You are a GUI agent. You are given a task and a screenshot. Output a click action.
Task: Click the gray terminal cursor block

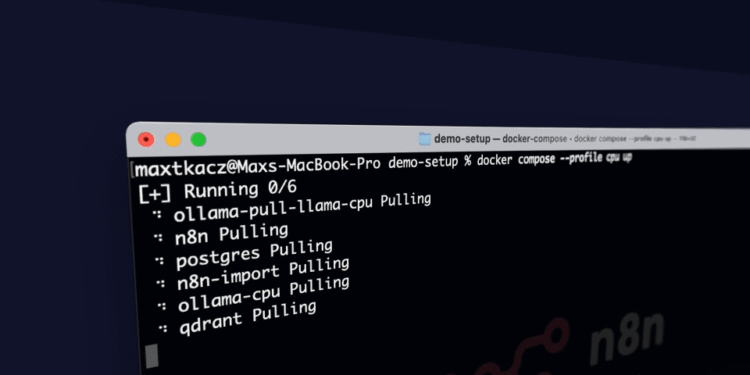tap(152, 356)
